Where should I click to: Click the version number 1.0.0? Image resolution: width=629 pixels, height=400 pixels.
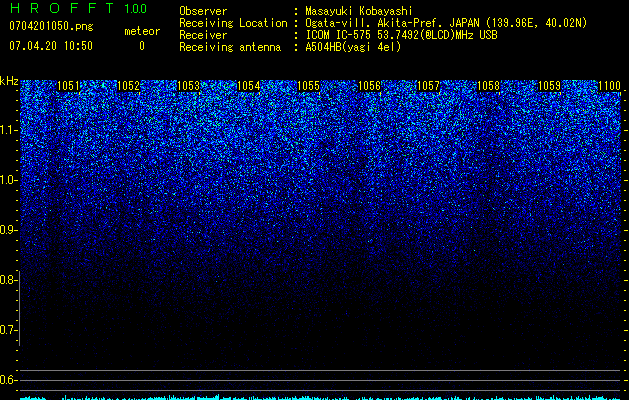coord(136,9)
